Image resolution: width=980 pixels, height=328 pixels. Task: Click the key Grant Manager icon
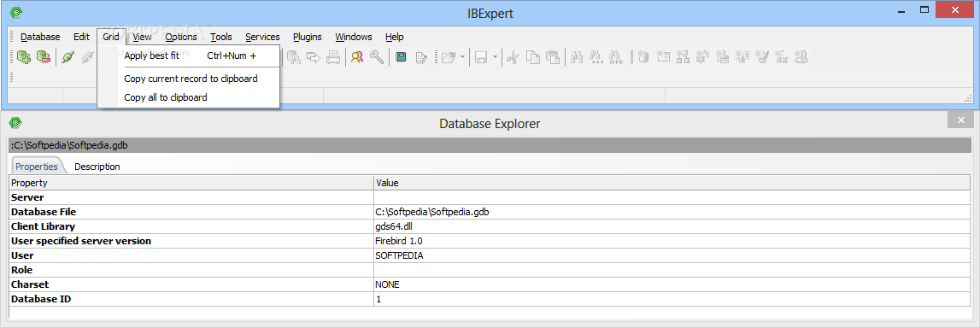pos(376,57)
